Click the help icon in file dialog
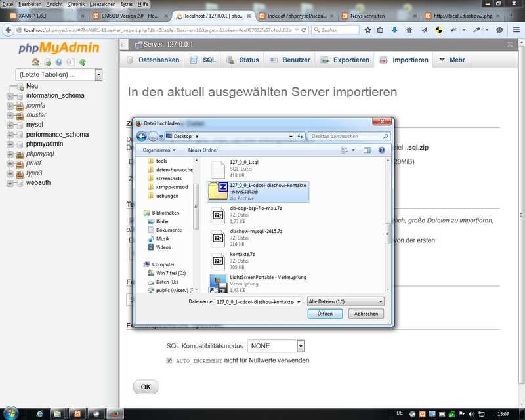Screen dimensions: 525x420 tap(381, 150)
